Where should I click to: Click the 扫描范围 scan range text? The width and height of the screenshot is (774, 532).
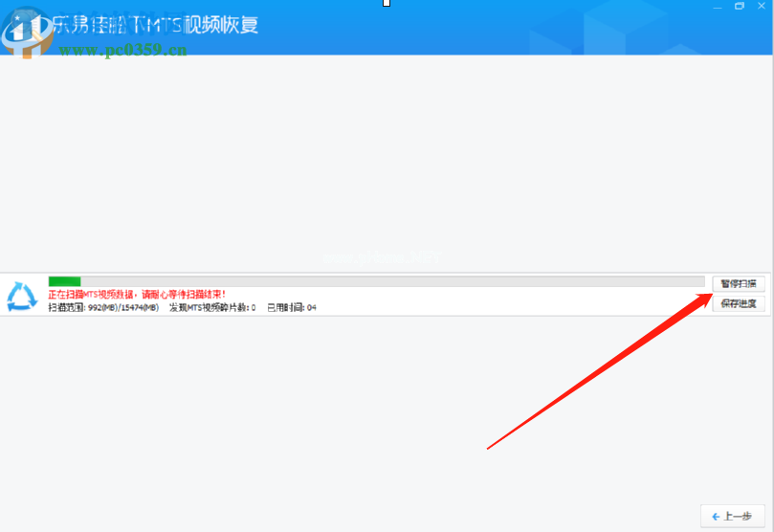103,307
